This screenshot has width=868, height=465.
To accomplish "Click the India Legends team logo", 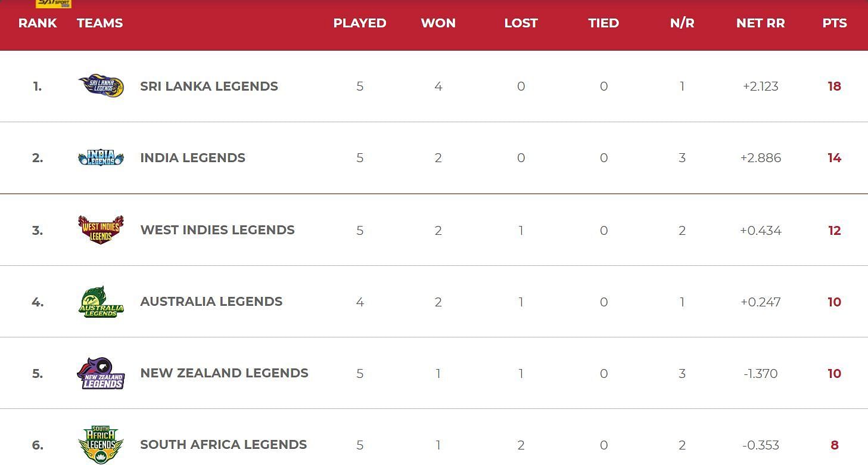I will [x=101, y=158].
